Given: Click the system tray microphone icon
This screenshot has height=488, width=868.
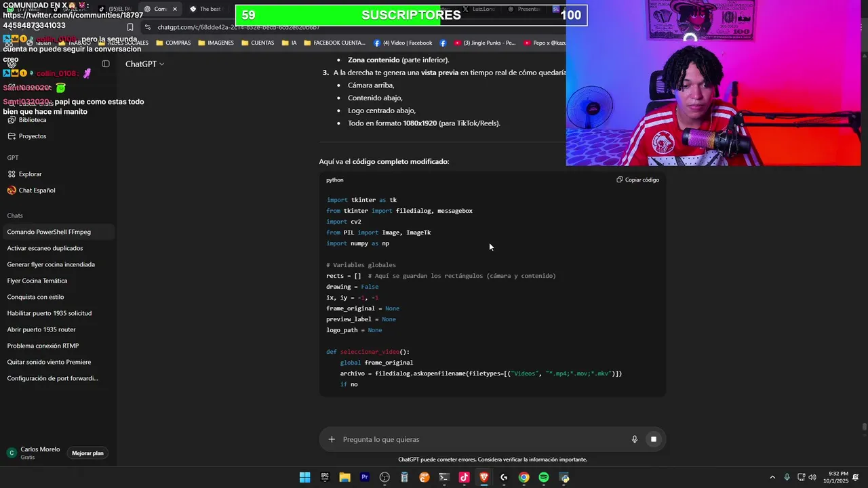Looking at the screenshot, I should pyautogui.click(x=787, y=477).
